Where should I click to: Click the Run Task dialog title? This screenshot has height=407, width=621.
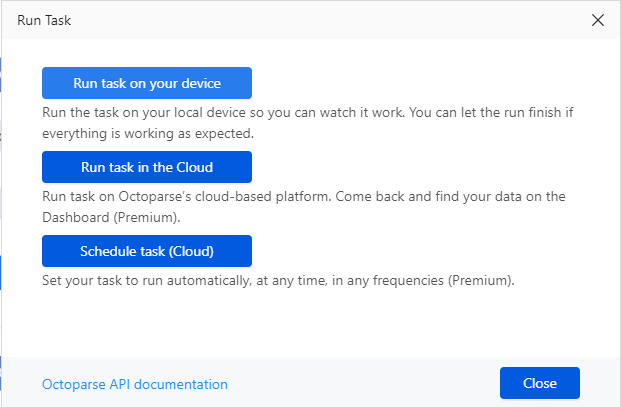coord(37,20)
